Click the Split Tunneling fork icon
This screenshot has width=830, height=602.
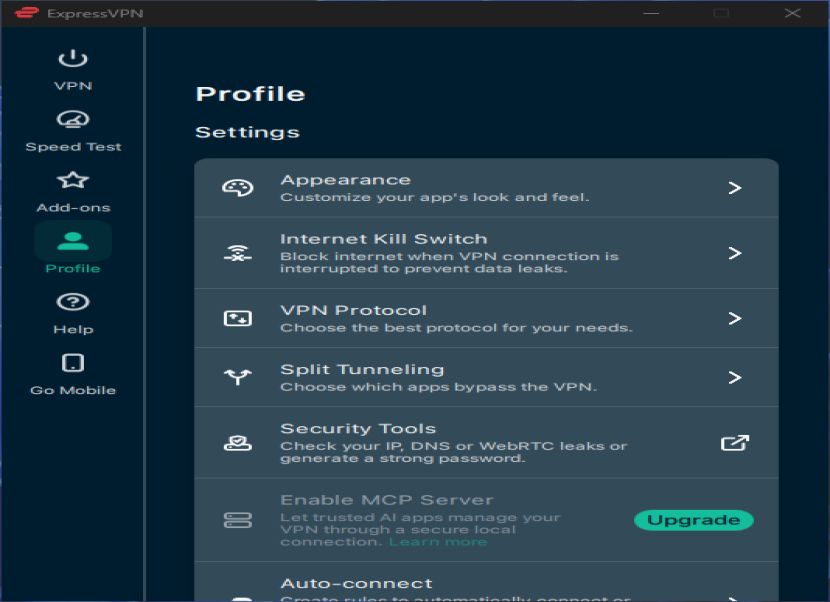coord(238,377)
